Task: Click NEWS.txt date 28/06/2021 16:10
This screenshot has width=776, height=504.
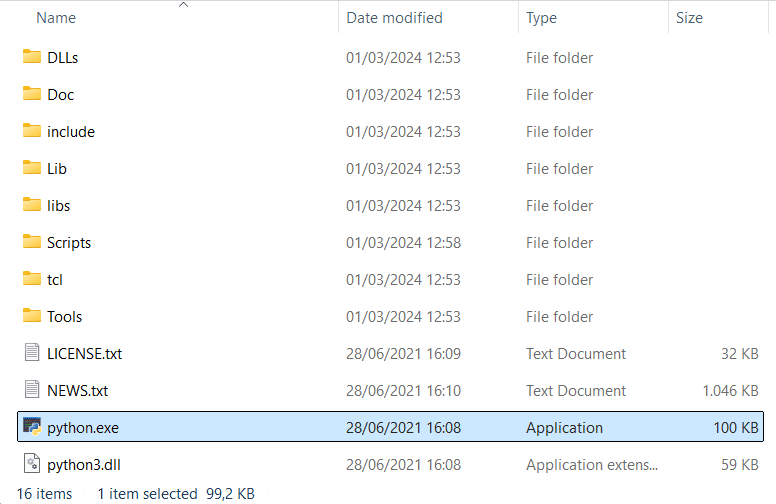Action: tap(403, 391)
